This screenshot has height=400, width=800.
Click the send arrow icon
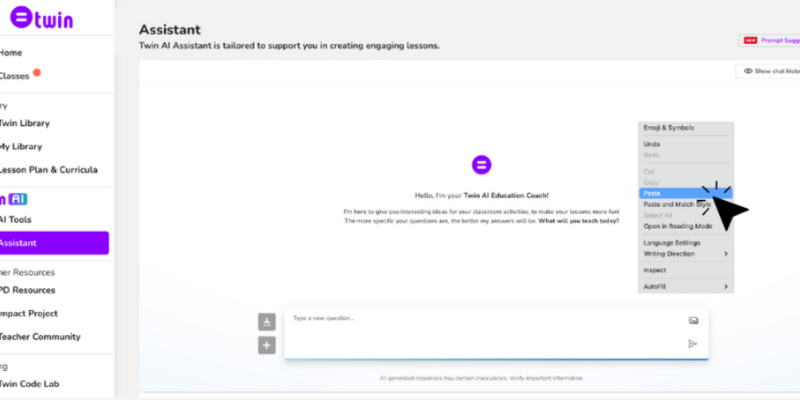[x=692, y=344]
